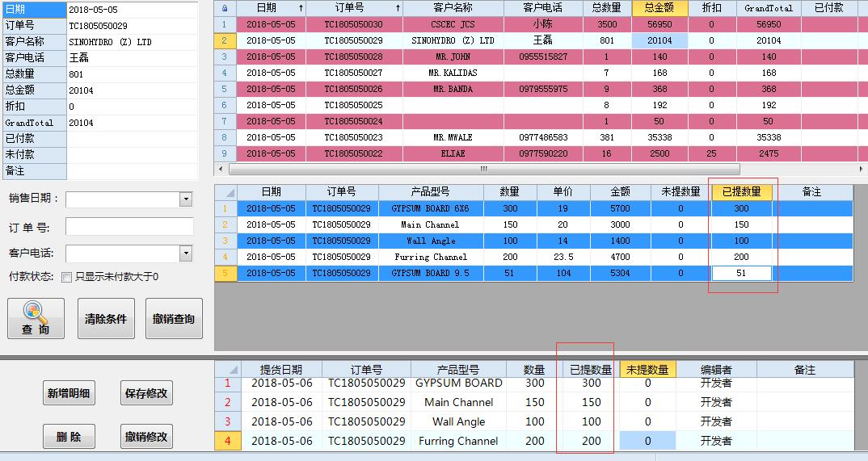868x461 pixels.
Task: Click 未提数量 header in middle grid
Action: click(x=680, y=192)
